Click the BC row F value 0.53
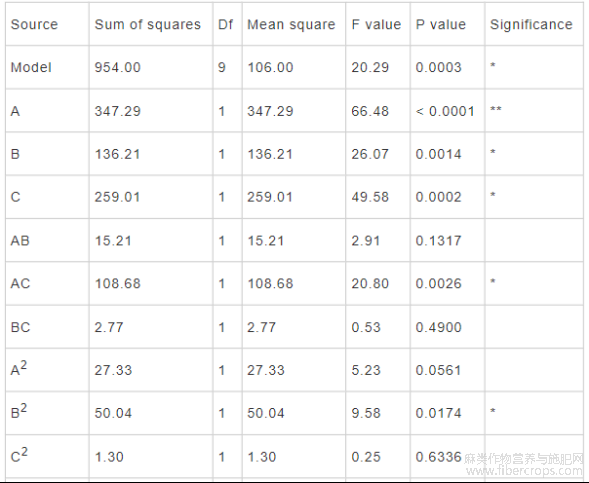 pos(366,327)
